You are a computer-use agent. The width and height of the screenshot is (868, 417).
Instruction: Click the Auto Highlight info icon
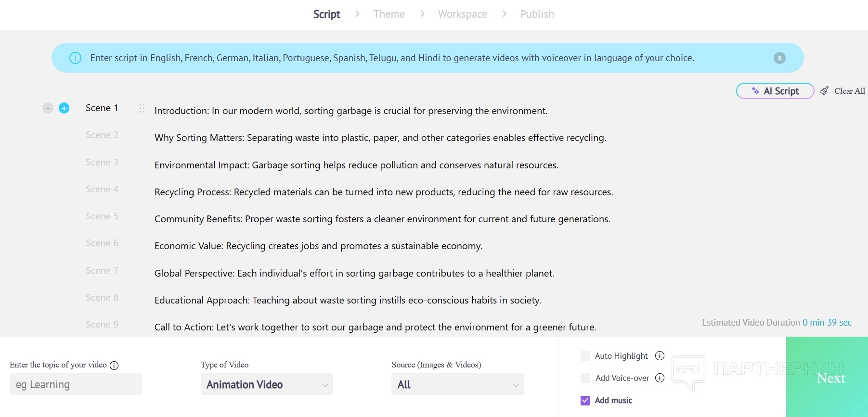[660, 356]
